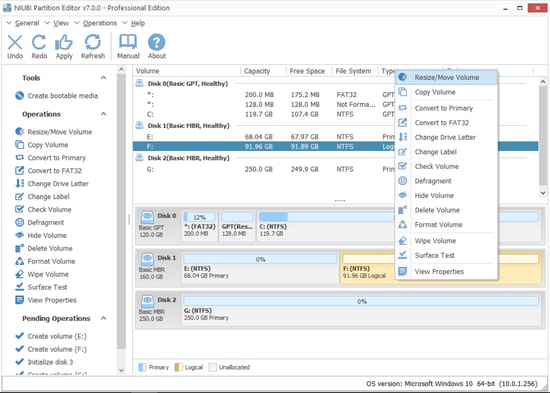Choose Resize/Move Volume in context menu
The width and height of the screenshot is (550, 393).
[447, 78]
